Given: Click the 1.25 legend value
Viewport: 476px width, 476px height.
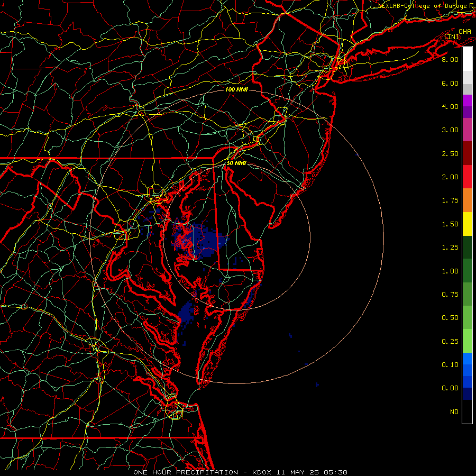Looking at the screenshot, I should click(x=450, y=248).
